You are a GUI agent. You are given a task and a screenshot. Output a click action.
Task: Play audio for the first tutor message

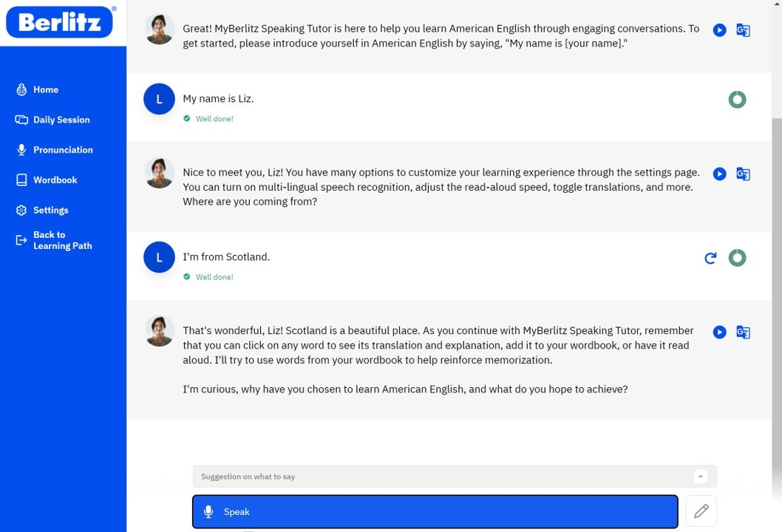pyautogui.click(x=719, y=30)
